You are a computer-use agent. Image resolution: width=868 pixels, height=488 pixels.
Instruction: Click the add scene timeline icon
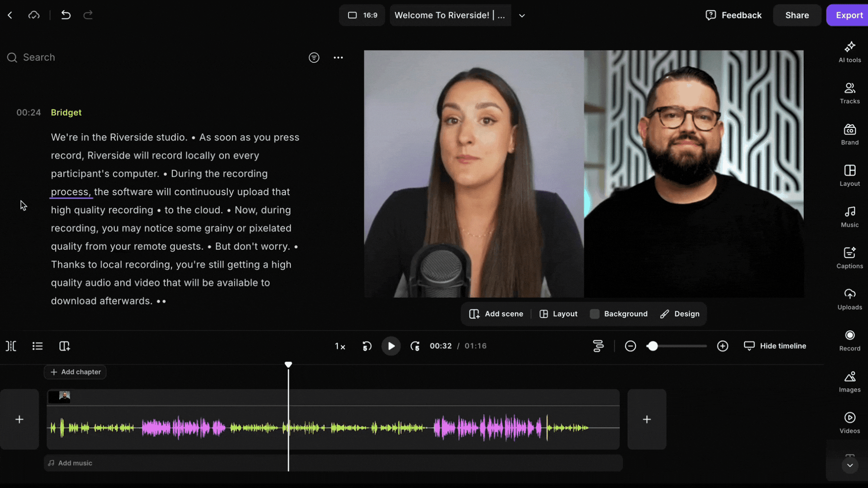point(65,346)
